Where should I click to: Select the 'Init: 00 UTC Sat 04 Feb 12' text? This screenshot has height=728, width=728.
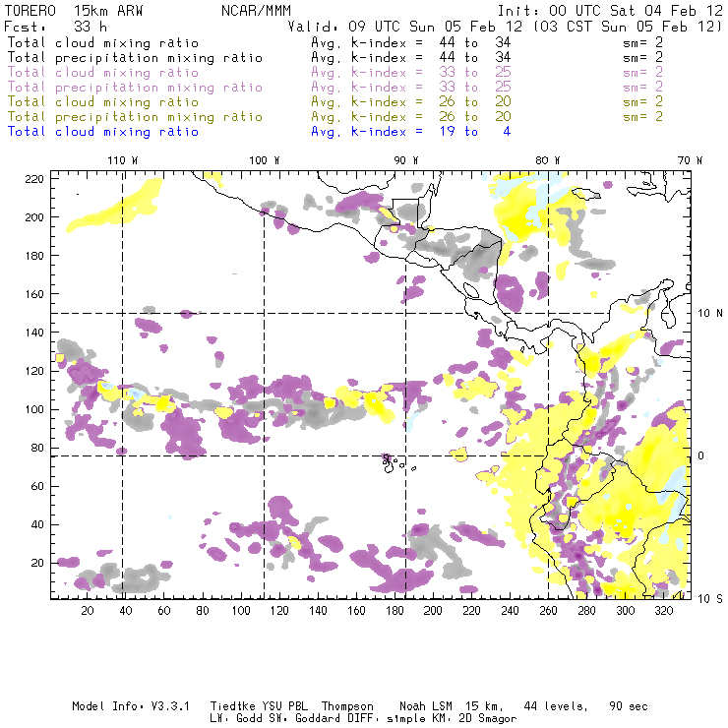[x=610, y=11]
